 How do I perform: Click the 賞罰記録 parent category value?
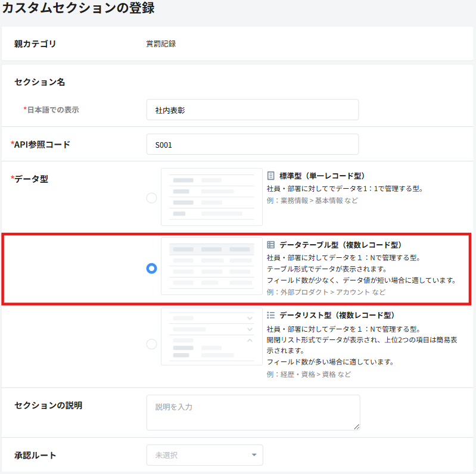[x=161, y=43]
